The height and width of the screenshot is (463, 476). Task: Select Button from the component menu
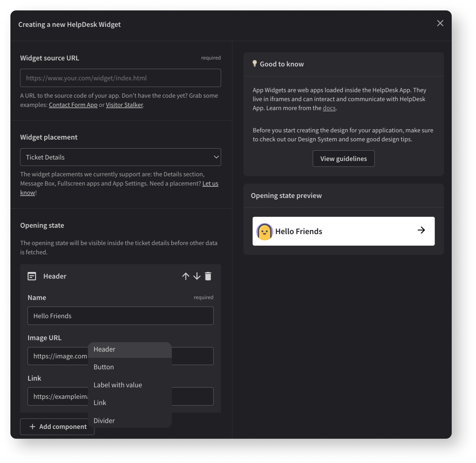(104, 367)
